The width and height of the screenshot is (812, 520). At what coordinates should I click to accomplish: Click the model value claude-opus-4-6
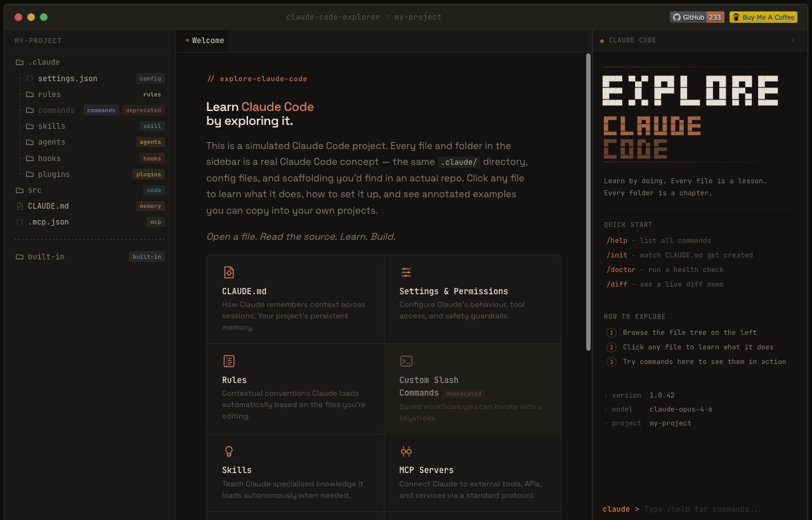[681, 410]
